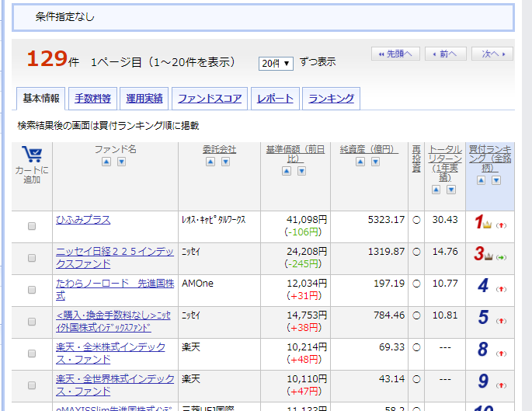Viewport: 532px width, 411px height.
Task: Sort 基準価額 column ascending
Action: (x=287, y=171)
